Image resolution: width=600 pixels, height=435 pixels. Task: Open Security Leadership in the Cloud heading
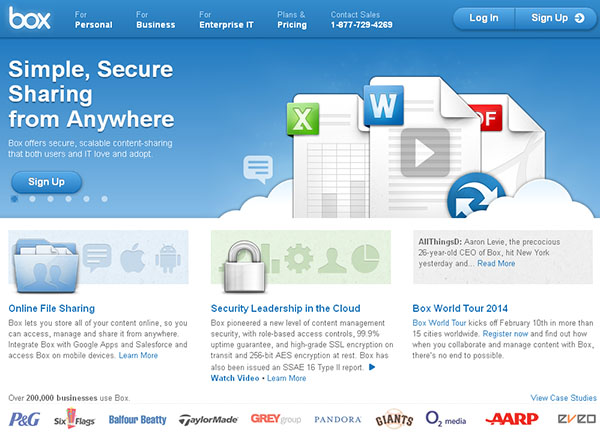285,308
